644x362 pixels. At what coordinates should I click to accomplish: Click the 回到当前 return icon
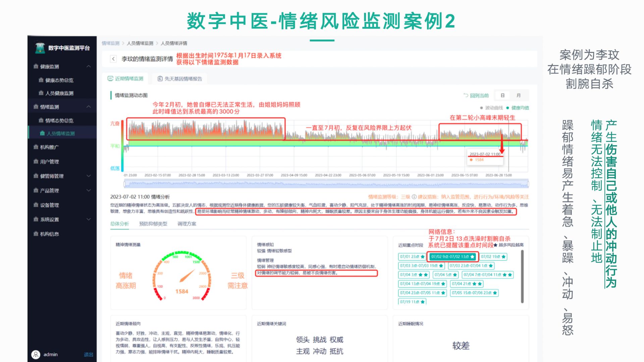point(466,95)
